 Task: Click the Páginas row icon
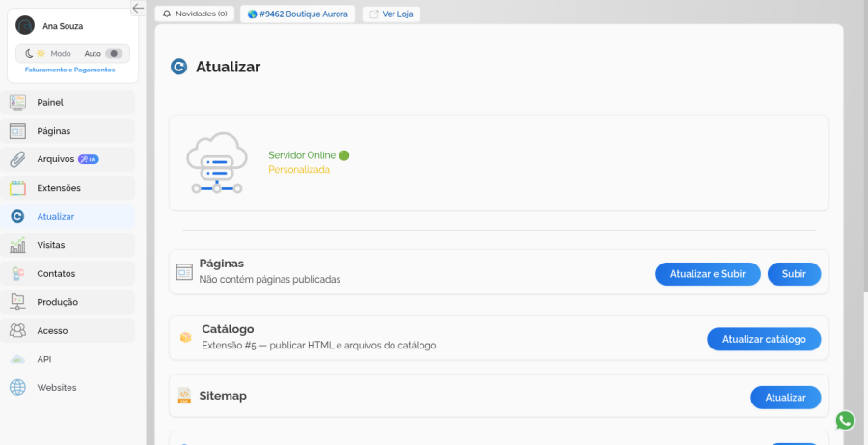184,272
